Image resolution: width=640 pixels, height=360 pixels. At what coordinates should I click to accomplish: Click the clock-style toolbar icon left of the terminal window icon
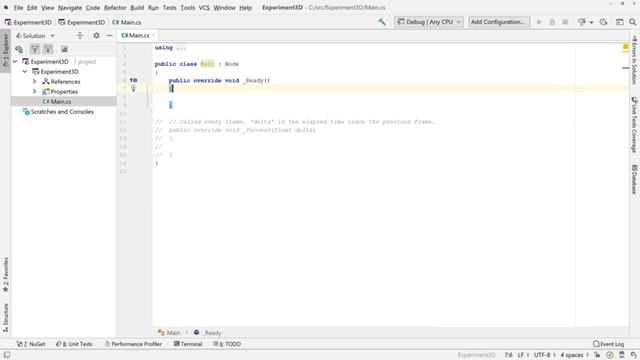603,22
